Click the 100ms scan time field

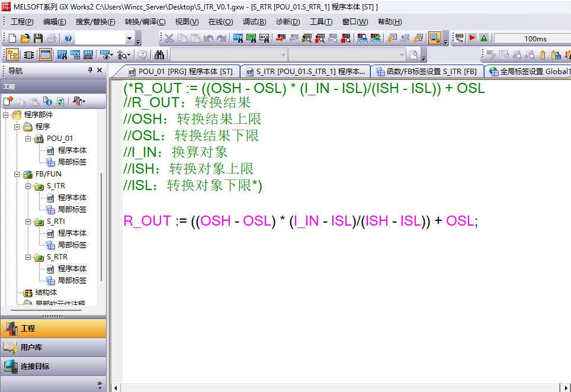point(534,38)
